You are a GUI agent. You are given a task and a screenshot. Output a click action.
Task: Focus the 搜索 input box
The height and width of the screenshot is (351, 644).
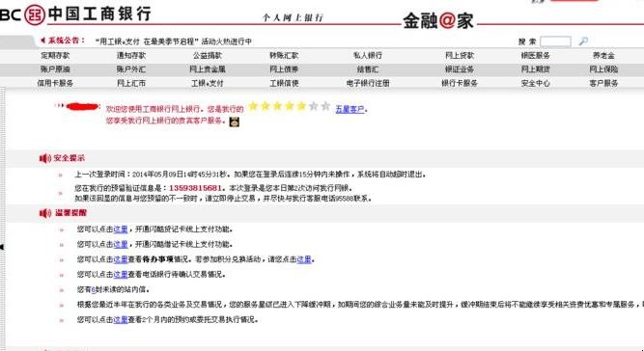[555, 41]
